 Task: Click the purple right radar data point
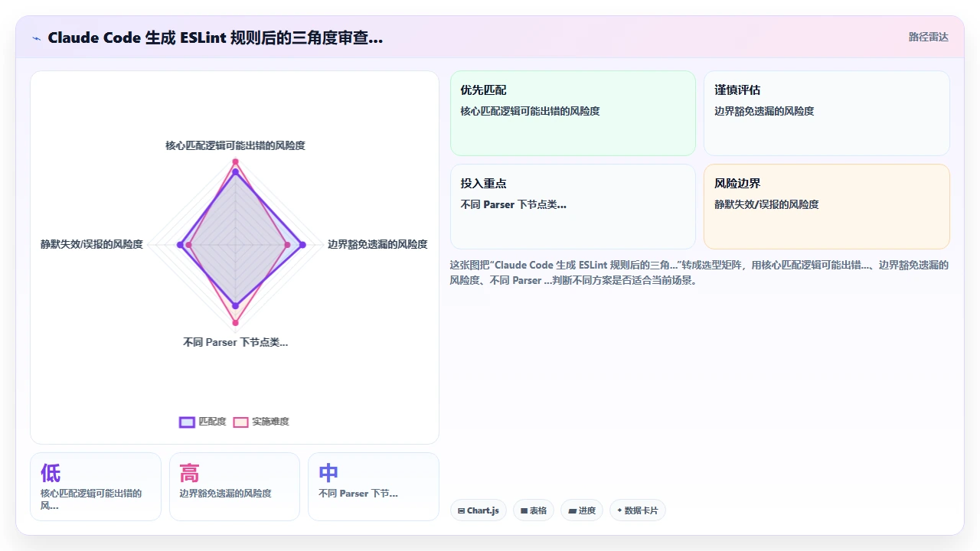(x=302, y=245)
